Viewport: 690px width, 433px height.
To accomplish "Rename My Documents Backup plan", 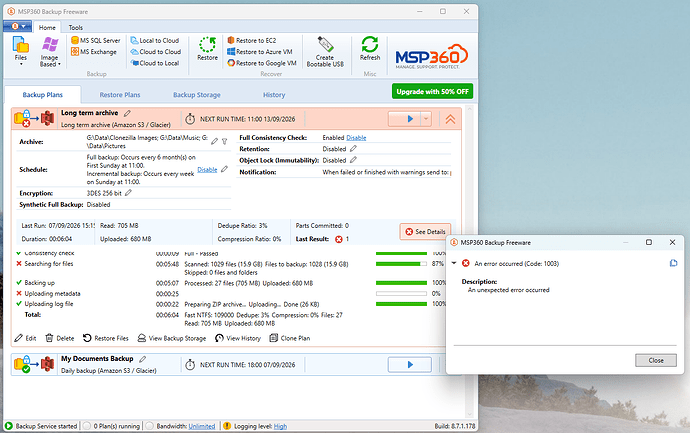I will 143,359.
